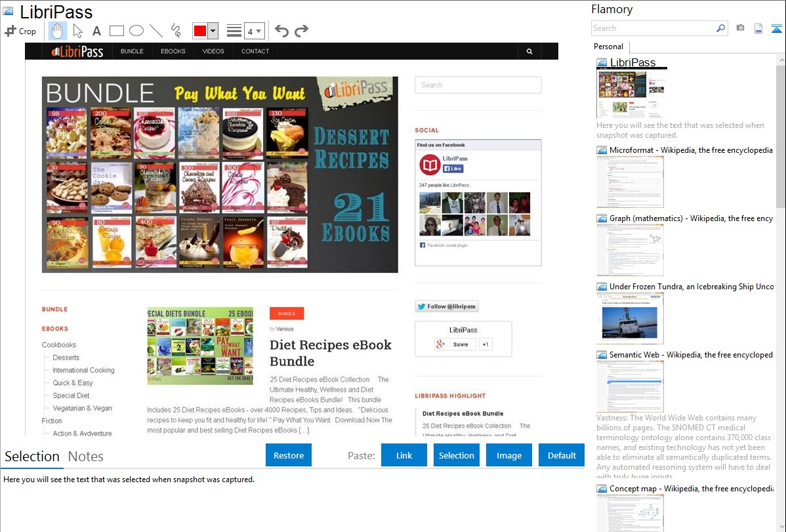This screenshot has height=532, width=786.
Task: Select the Crop tool
Action: pos(20,31)
